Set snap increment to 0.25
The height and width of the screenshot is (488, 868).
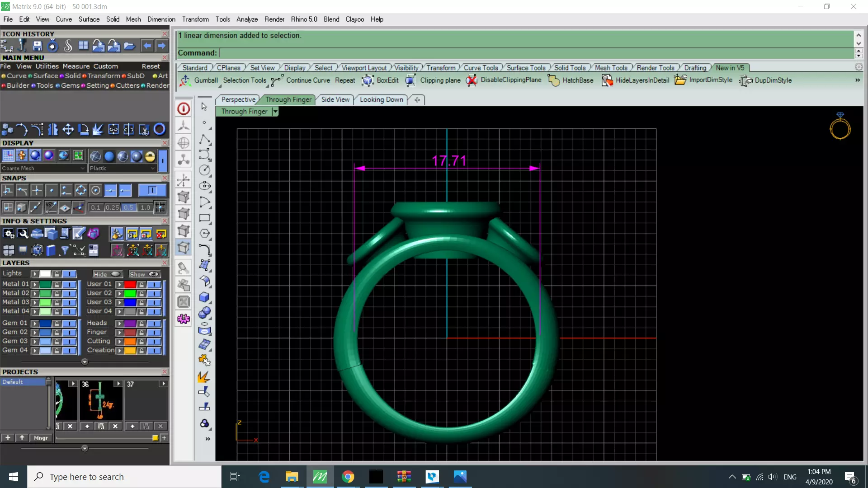point(112,208)
